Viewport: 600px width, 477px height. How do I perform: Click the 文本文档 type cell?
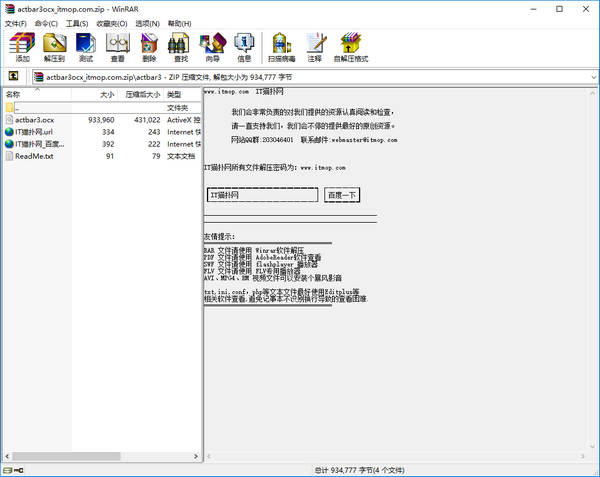click(181, 156)
